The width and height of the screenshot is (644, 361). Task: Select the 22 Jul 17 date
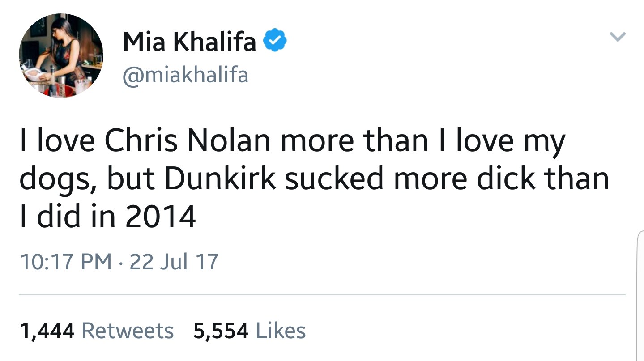click(174, 261)
